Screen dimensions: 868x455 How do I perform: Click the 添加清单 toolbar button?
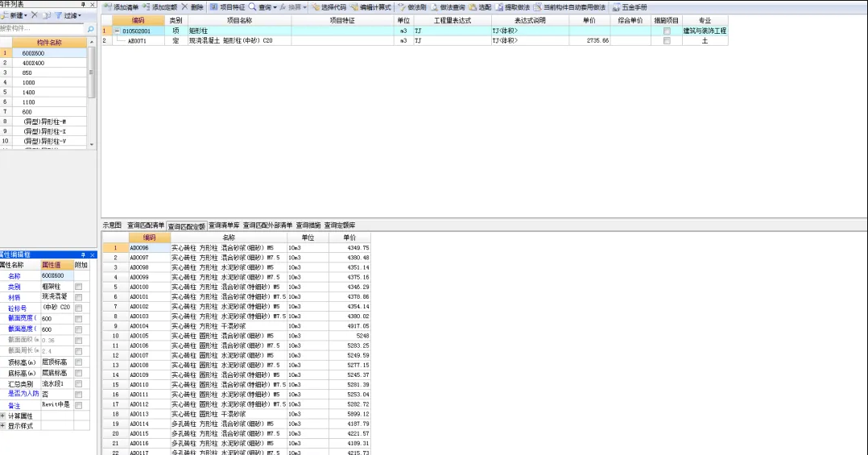(x=122, y=7)
